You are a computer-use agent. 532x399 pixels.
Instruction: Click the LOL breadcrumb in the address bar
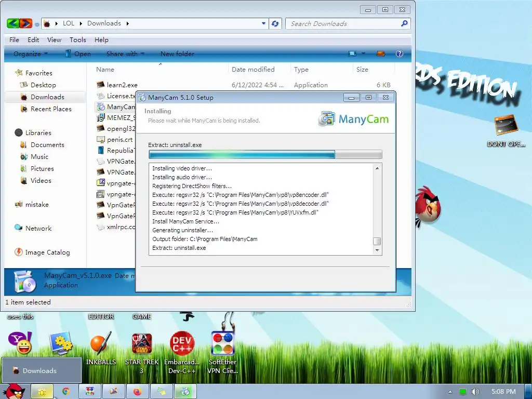point(68,23)
